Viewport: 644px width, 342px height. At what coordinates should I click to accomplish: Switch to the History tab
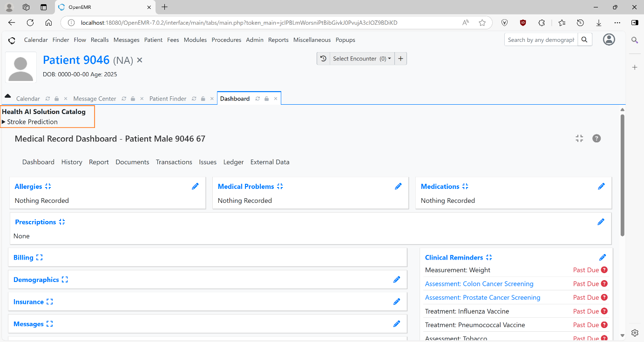72,162
